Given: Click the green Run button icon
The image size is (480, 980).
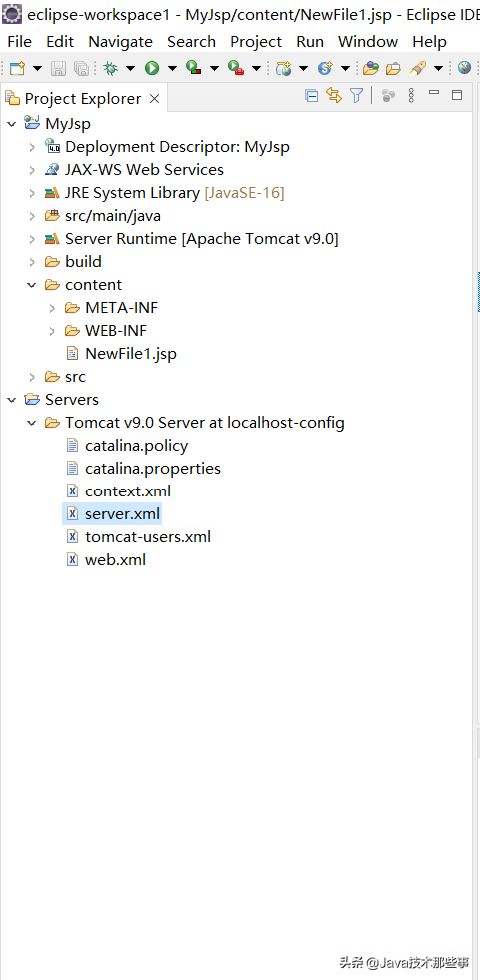Looking at the screenshot, I should click(x=152, y=68).
